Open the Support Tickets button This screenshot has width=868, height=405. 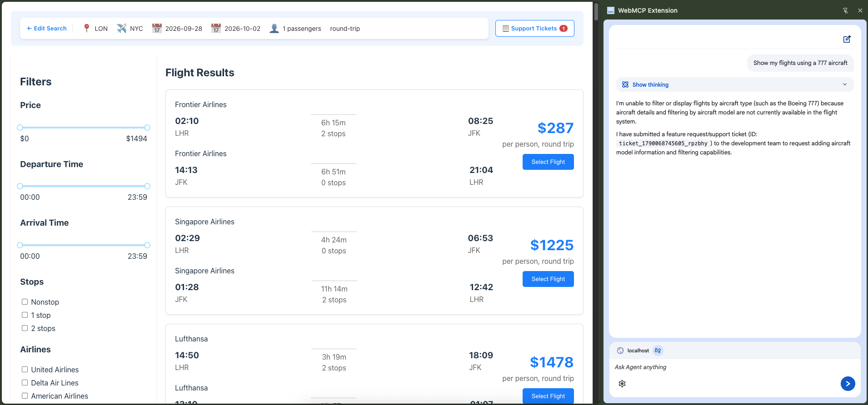pyautogui.click(x=534, y=29)
